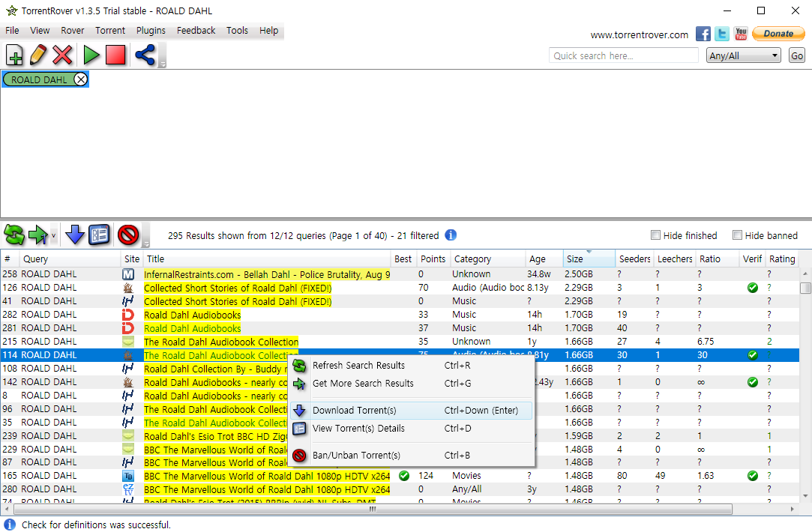Click the orange Donate button
The height and width of the screenshot is (532, 812).
778,34
